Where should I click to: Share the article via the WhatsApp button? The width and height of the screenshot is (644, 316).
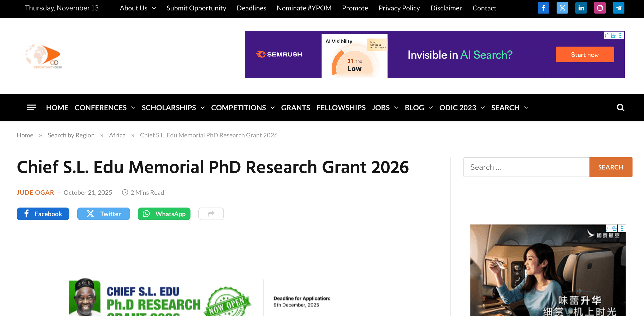164,214
